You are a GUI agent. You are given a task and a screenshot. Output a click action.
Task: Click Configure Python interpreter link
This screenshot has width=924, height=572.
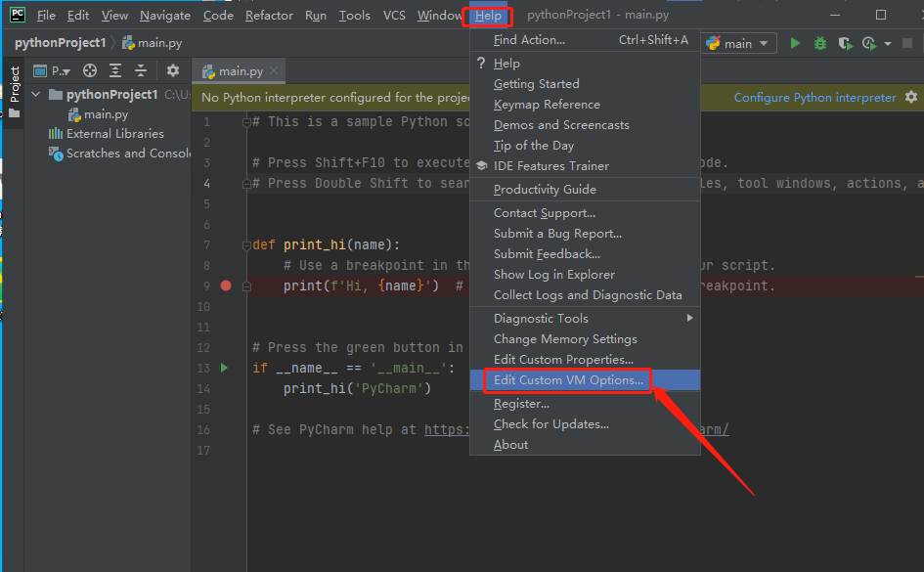pos(815,98)
